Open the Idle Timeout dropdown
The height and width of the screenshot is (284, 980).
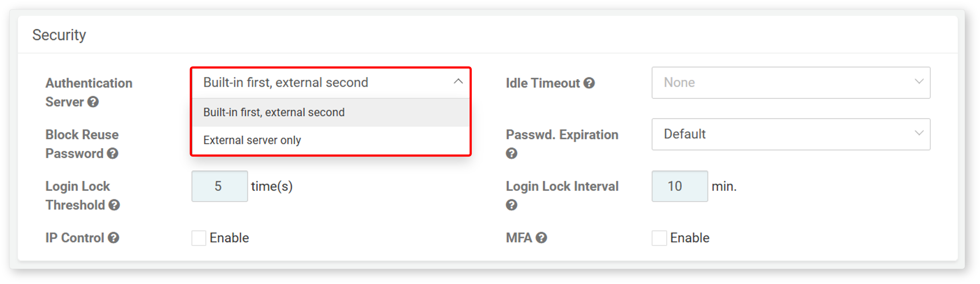coord(791,82)
